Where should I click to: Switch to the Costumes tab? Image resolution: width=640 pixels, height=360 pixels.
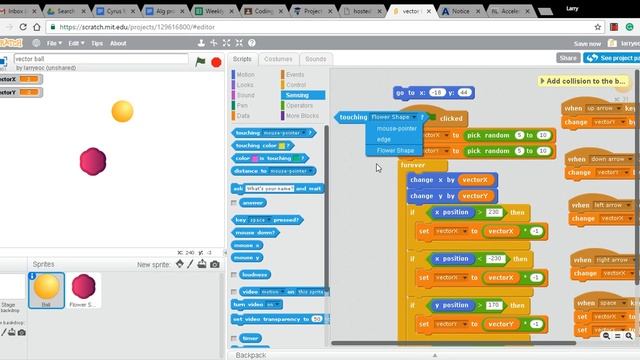pyautogui.click(x=278, y=59)
